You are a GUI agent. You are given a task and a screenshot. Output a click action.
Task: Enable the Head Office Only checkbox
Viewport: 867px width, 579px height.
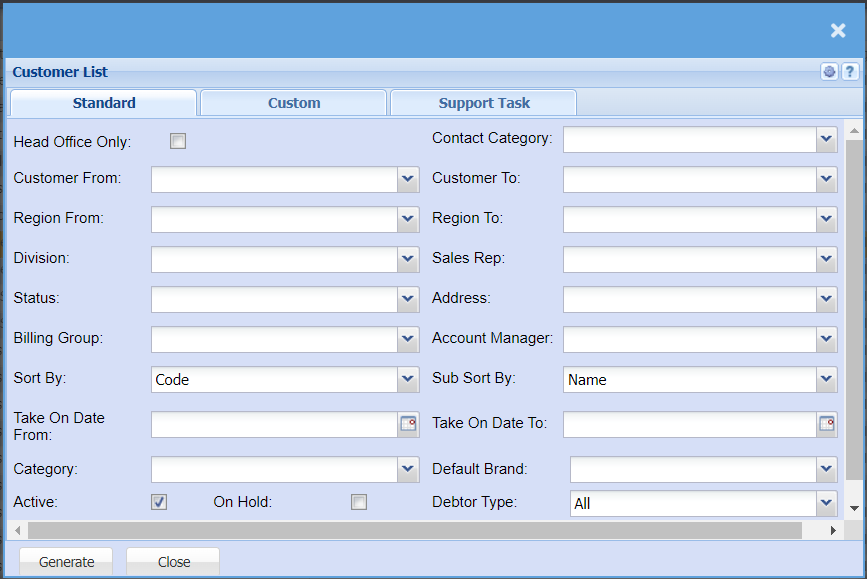178,141
